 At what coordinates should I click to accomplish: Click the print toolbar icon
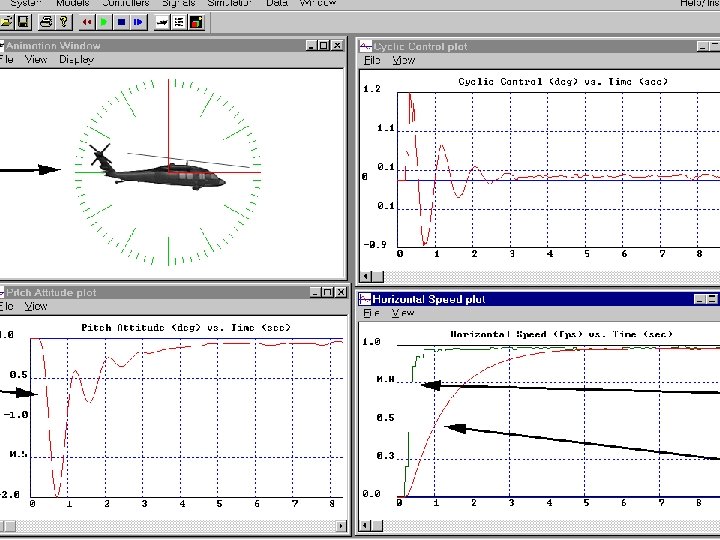point(45,21)
